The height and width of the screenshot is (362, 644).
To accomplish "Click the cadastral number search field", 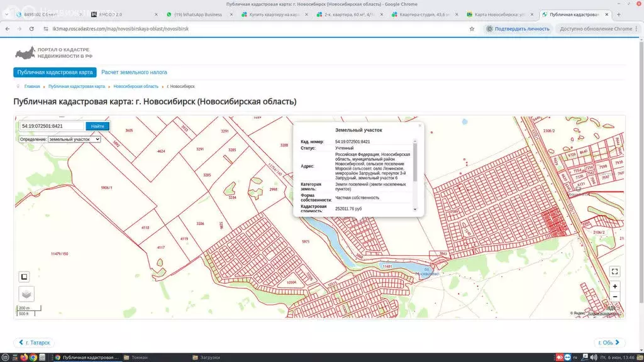I will 52,126.
